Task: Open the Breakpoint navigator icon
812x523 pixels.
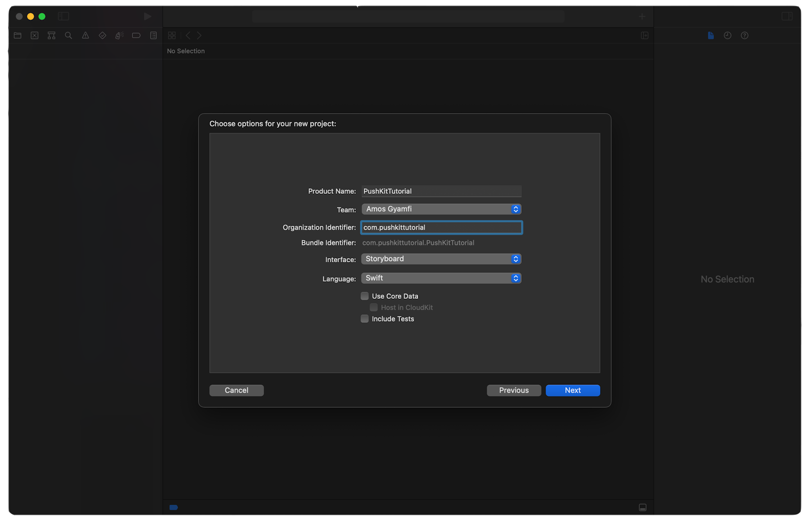Action: (136, 36)
